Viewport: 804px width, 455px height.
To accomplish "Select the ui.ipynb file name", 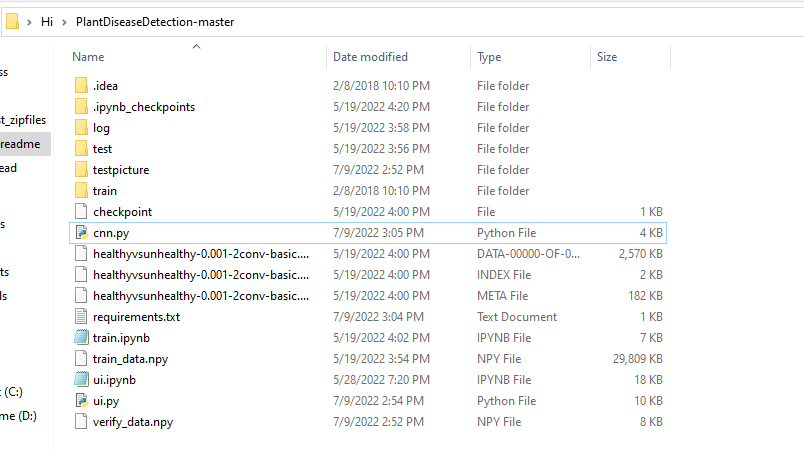I will (114, 380).
